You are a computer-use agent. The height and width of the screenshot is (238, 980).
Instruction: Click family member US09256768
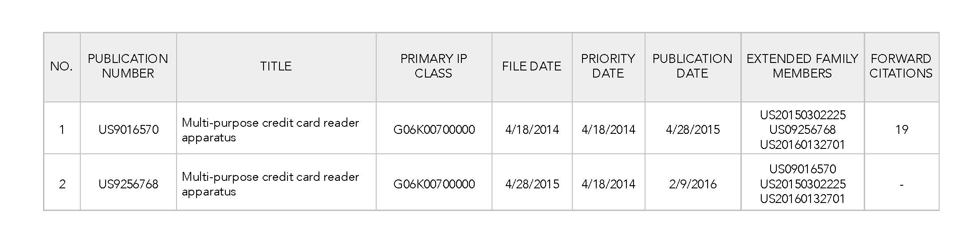click(802, 130)
